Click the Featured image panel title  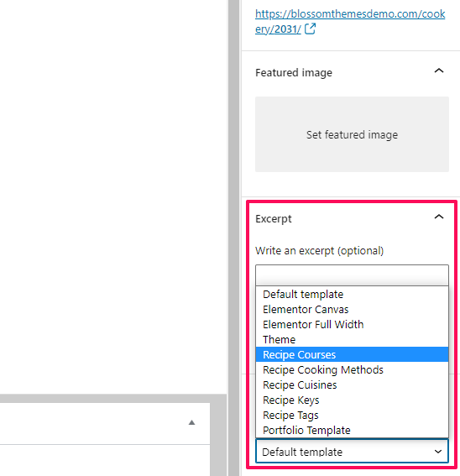pyautogui.click(x=294, y=73)
